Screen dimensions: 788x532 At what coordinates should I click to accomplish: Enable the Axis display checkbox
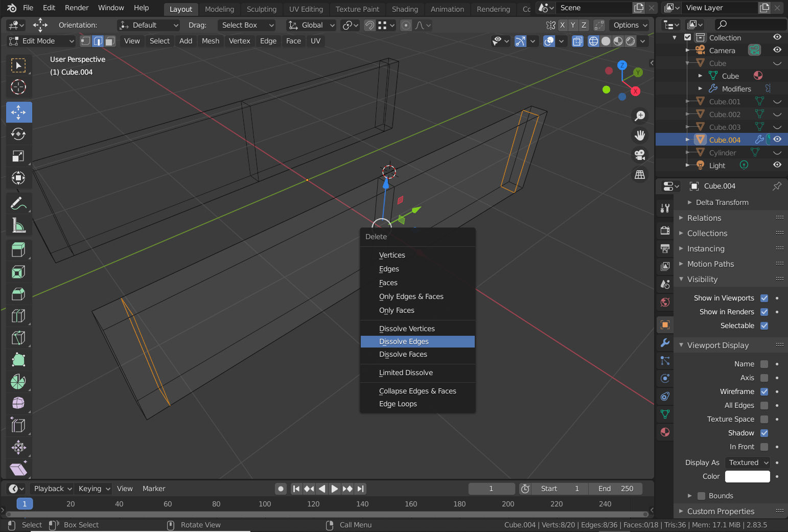[764, 378]
